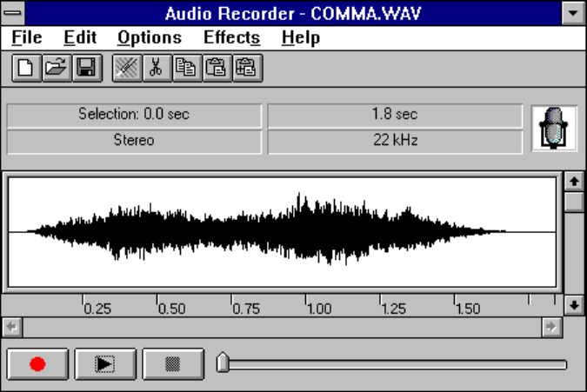Screen dimensions: 587x392
Task: Open the File menu
Action: click(x=27, y=37)
